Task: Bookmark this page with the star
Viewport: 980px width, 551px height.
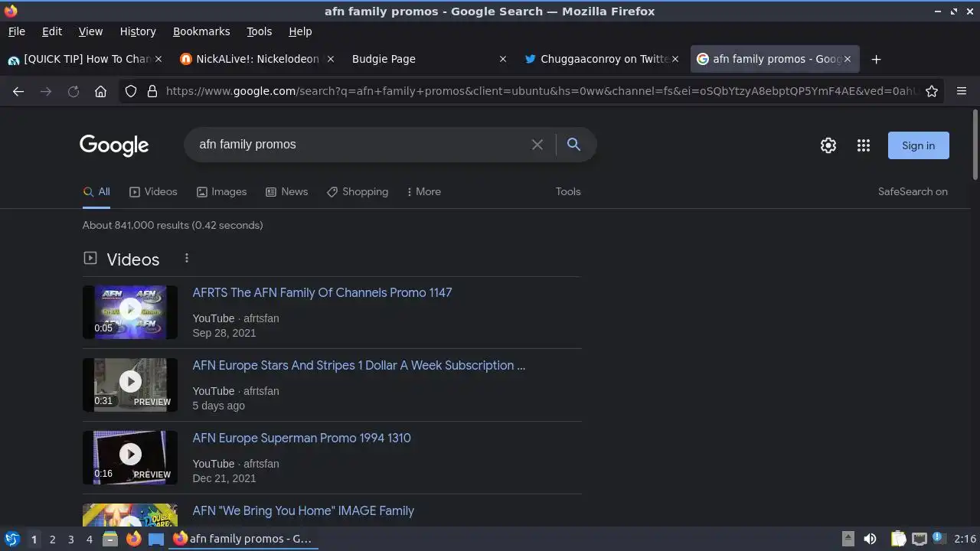Action: [932, 91]
